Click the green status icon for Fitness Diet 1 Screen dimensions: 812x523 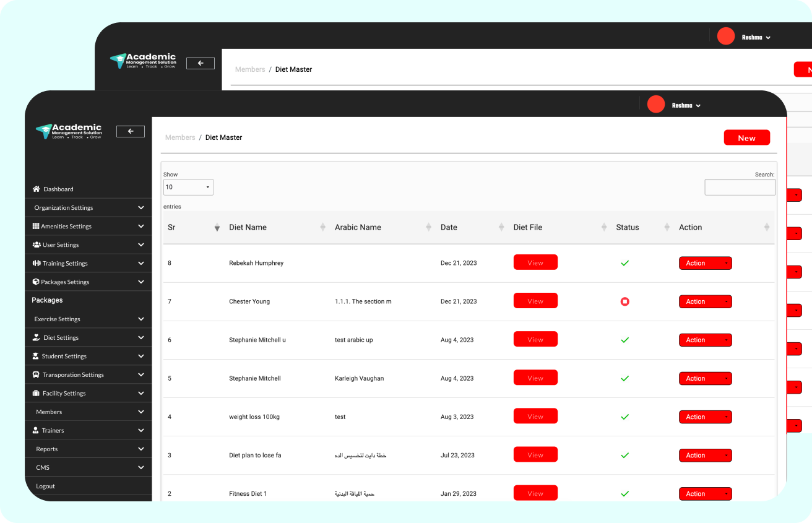[x=624, y=493]
